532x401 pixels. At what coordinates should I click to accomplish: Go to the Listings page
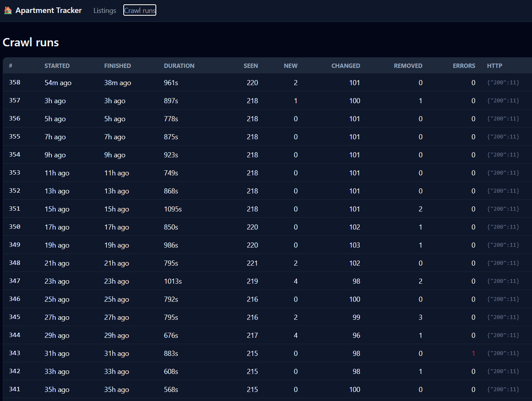coord(105,11)
